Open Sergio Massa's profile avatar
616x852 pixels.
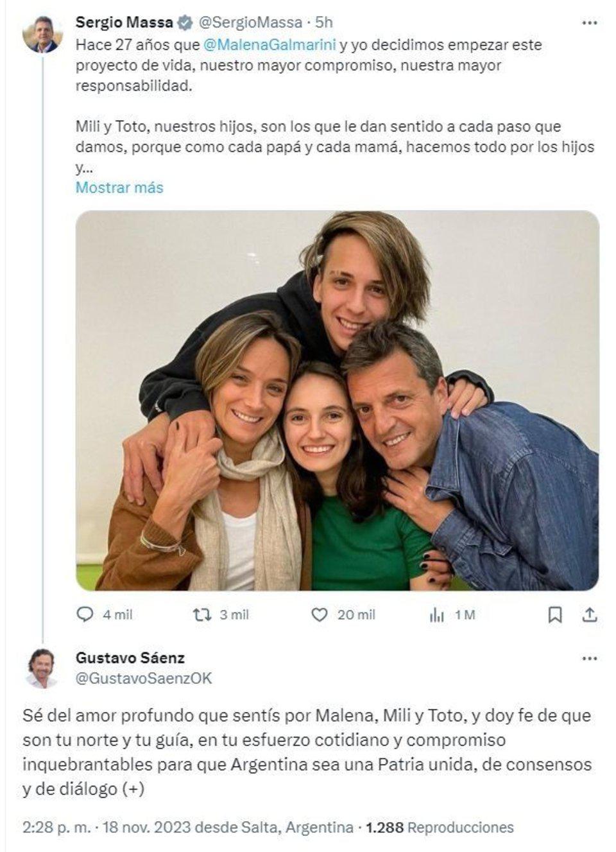click(x=42, y=34)
